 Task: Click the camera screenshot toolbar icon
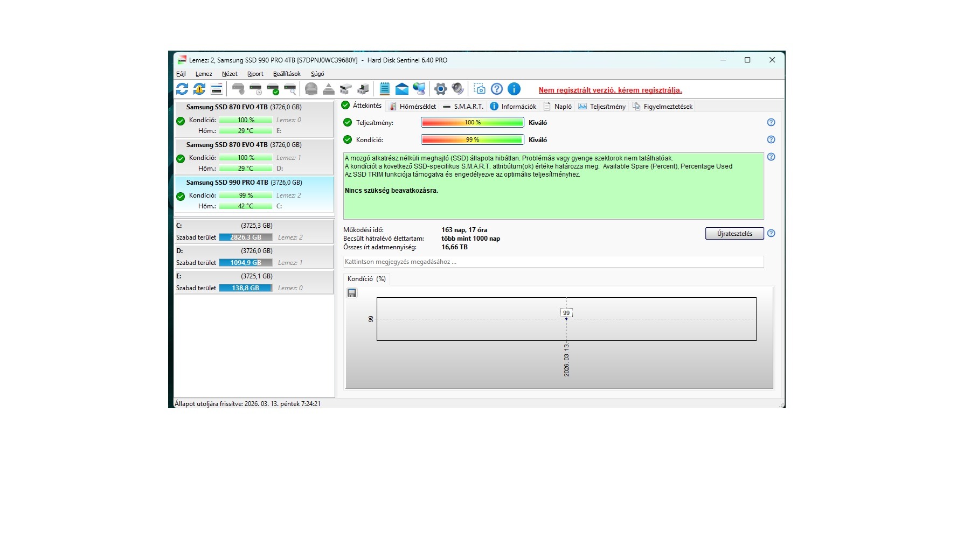(x=480, y=89)
